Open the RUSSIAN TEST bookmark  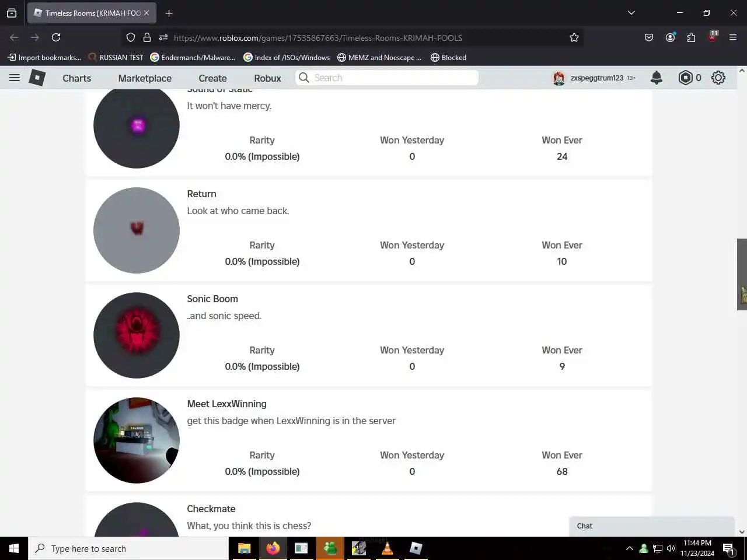116,57
